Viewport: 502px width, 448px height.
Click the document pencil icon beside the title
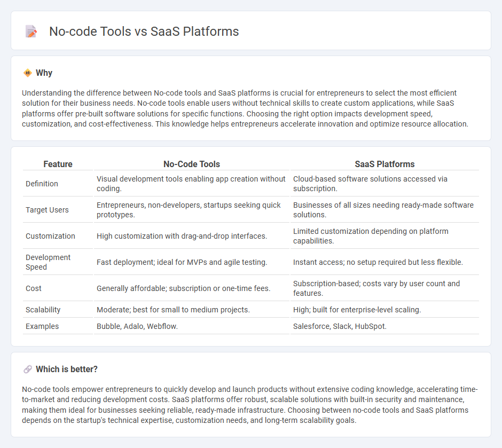[31, 32]
